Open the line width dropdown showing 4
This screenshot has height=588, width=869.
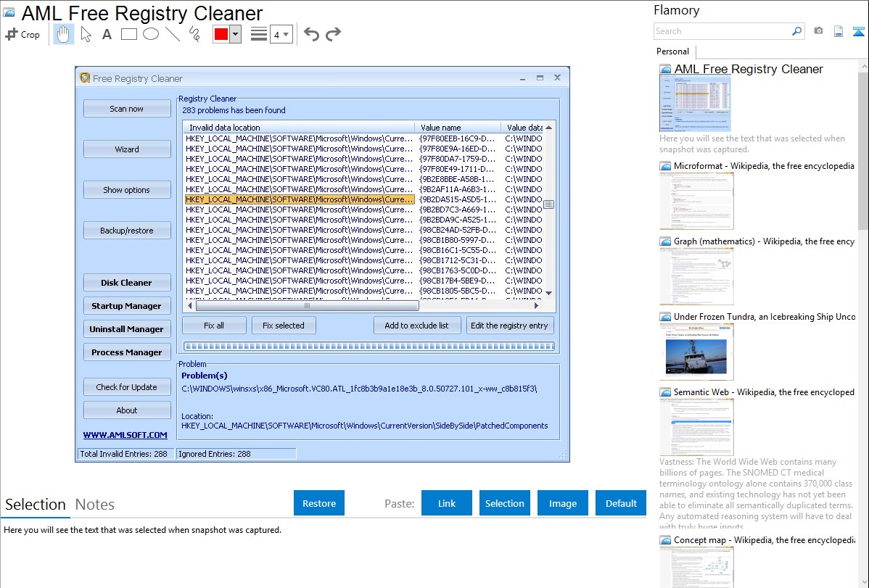281,34
